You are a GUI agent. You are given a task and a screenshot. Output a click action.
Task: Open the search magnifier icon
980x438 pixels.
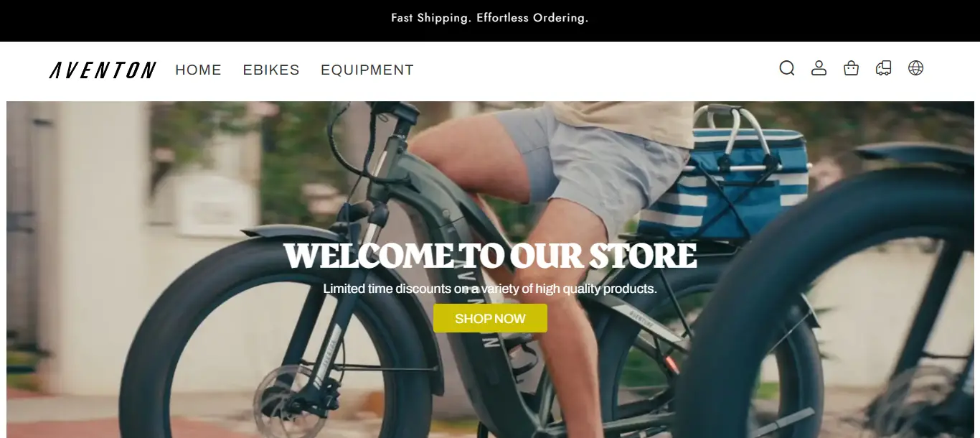tap(787, 68)
